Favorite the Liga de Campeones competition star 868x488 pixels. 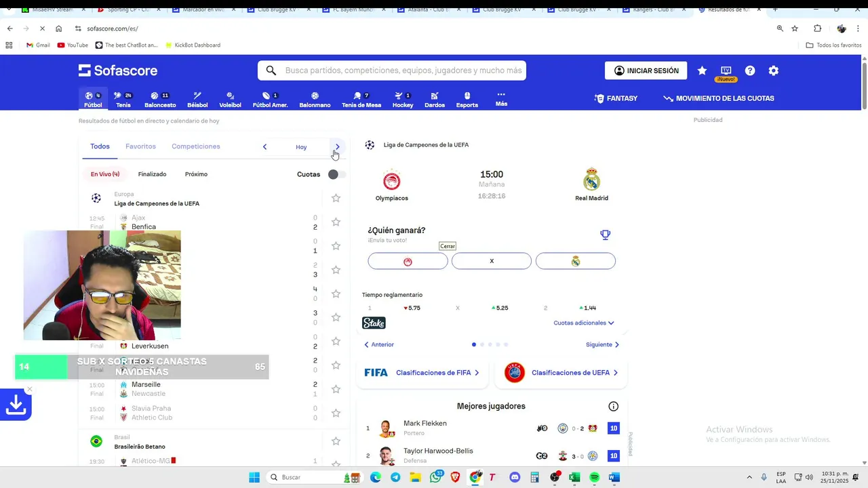(x=336, y=198)
